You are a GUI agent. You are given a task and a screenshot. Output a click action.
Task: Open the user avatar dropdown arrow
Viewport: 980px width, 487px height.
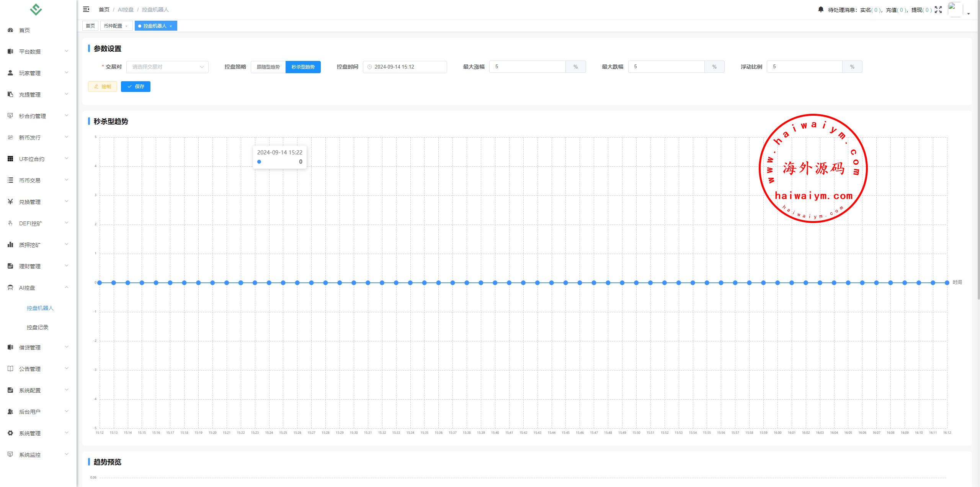[x=969, y=13]
